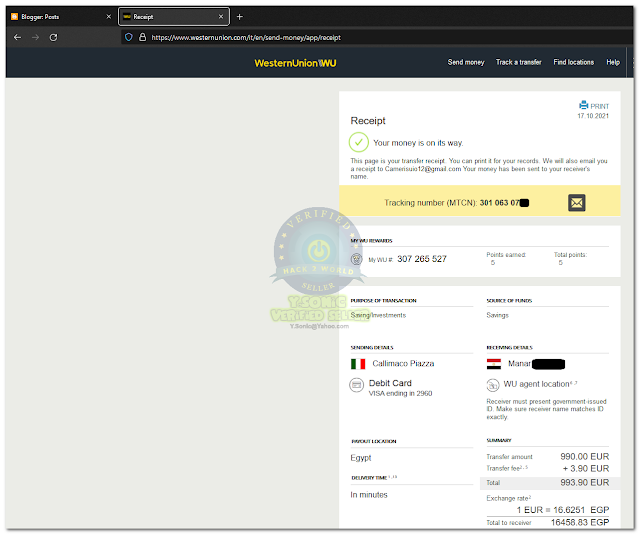Image resolution: width=639 pixels, height=534 pixels.
Task: Open Track a transfer page
Action: coord(518,62)
